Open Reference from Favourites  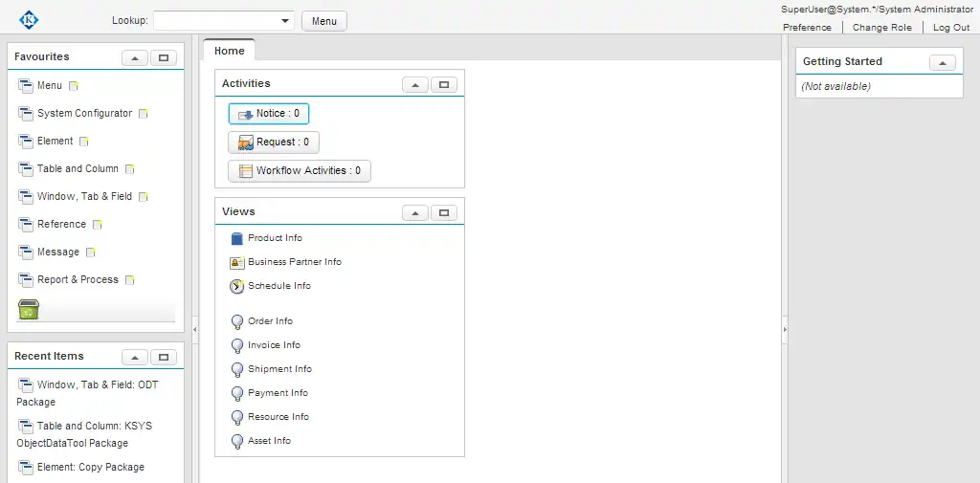(x=61, y=224)
